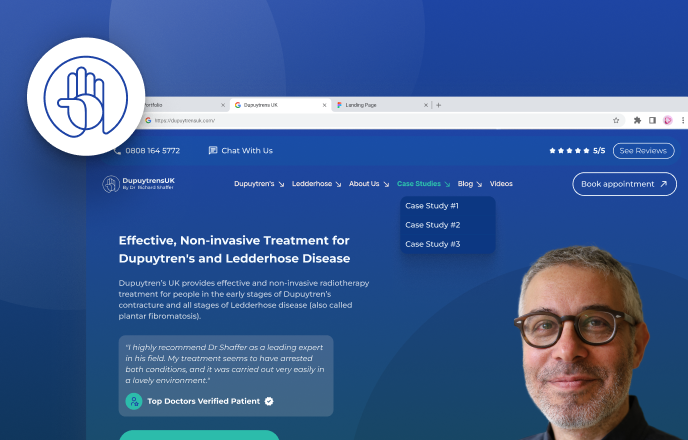
Task: Expand the Blog nav dropdown
Action: (470, 184)
